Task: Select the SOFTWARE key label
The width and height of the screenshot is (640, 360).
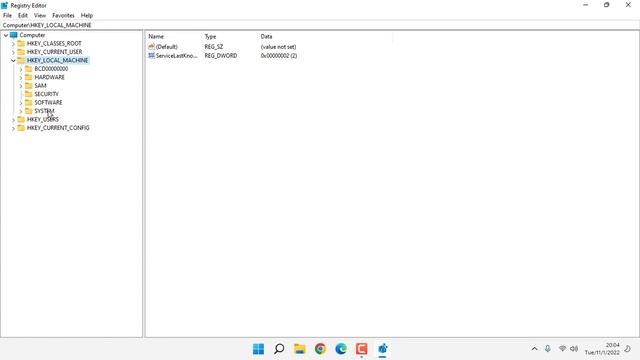Action: coord(49,102)
